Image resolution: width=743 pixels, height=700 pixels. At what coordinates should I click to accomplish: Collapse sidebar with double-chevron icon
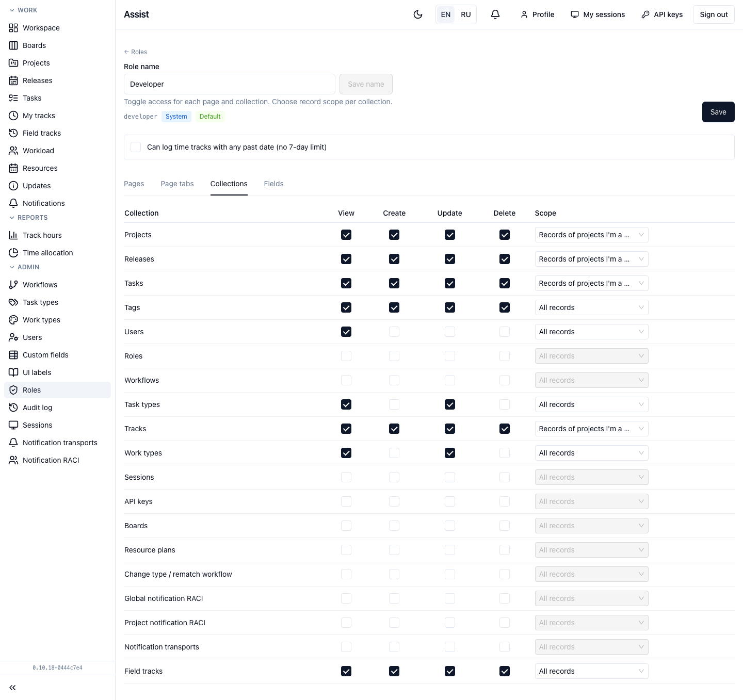[x=12, y=688]
